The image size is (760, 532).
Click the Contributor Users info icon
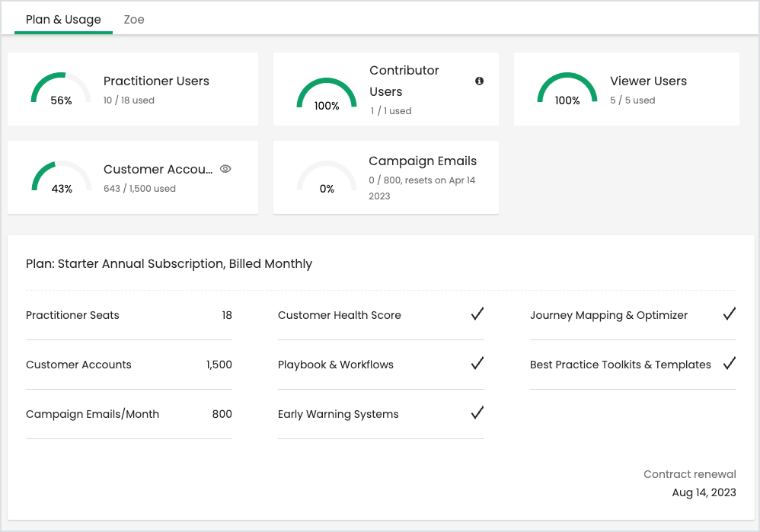pos(479,81)
